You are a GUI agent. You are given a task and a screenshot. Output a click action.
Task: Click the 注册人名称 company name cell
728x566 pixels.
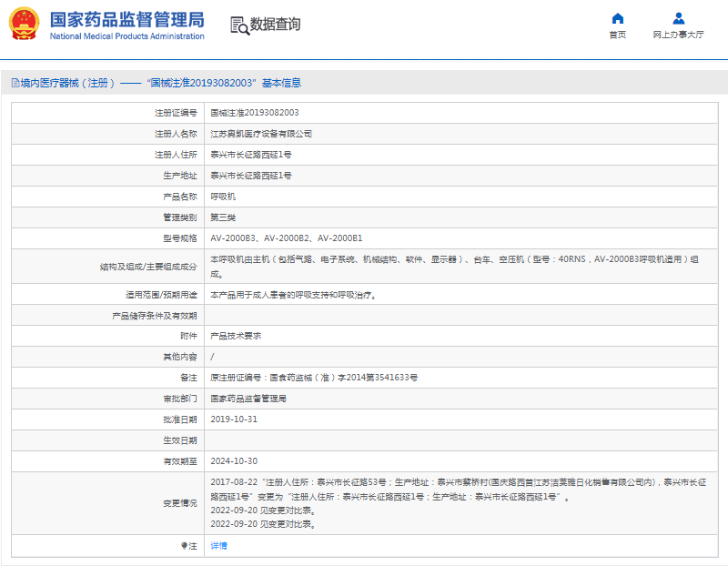click(x=267, y=133)
